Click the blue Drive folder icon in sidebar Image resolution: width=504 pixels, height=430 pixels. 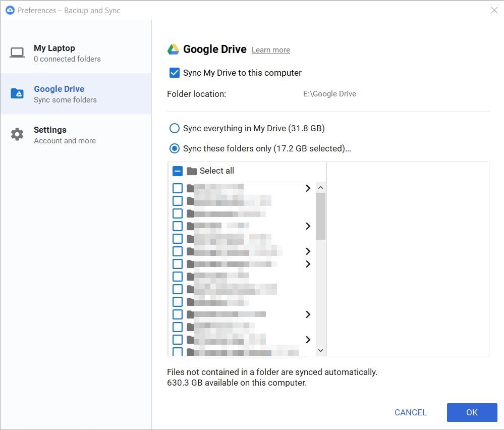17,93
